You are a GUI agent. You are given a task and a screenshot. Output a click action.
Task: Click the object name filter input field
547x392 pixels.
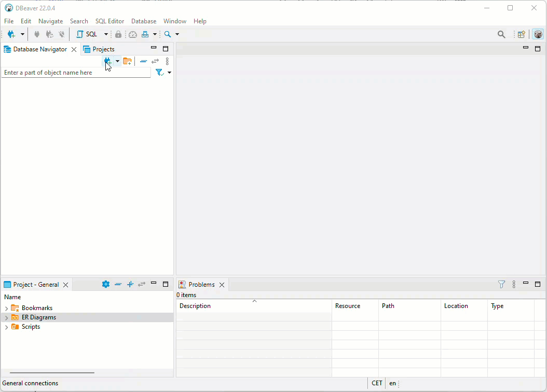tap(76, 73)
